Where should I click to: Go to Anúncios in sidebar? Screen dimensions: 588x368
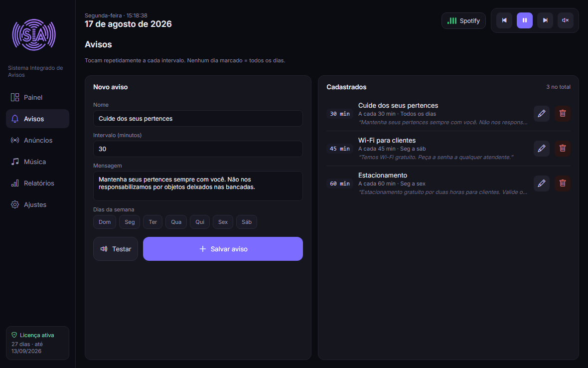37,140
